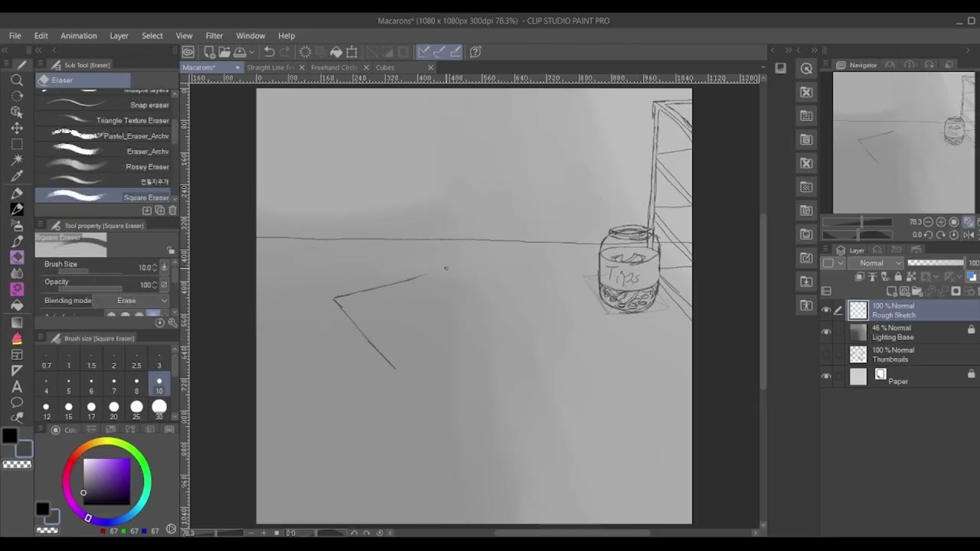Hide the Paper layer

pyautogui.click(x=826, y=377)
